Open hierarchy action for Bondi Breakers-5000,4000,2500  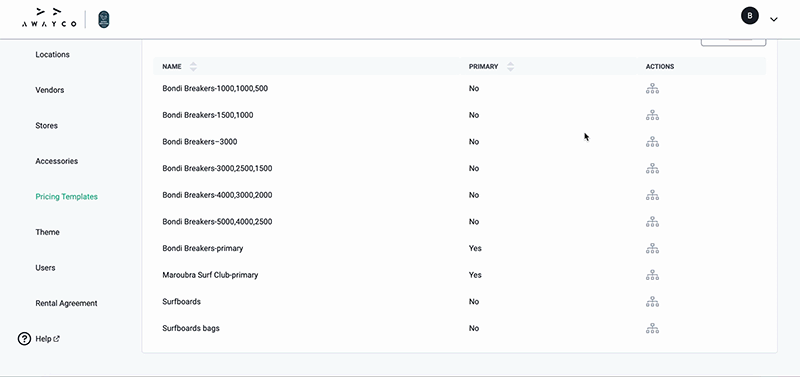pos(652,222)
